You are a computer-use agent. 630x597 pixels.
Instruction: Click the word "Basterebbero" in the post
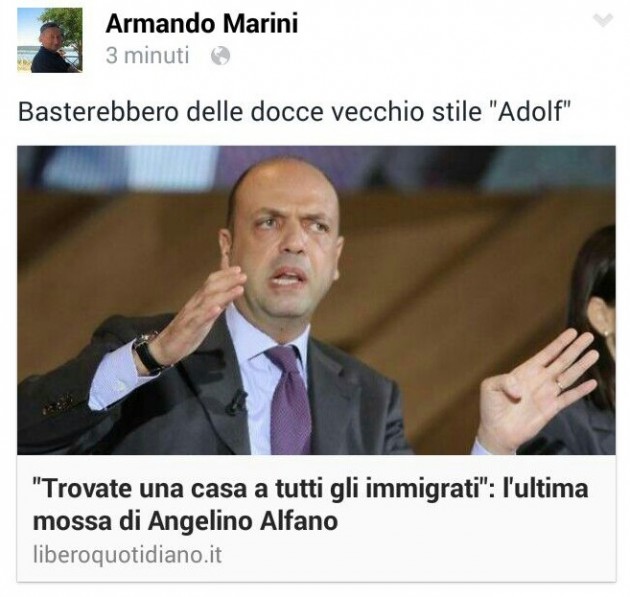pos(98,112)
